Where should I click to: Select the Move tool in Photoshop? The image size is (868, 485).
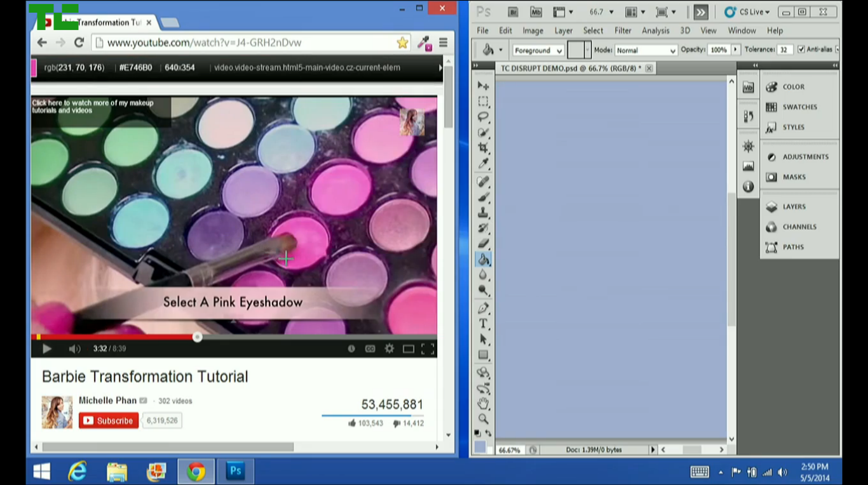click(484, 86)
